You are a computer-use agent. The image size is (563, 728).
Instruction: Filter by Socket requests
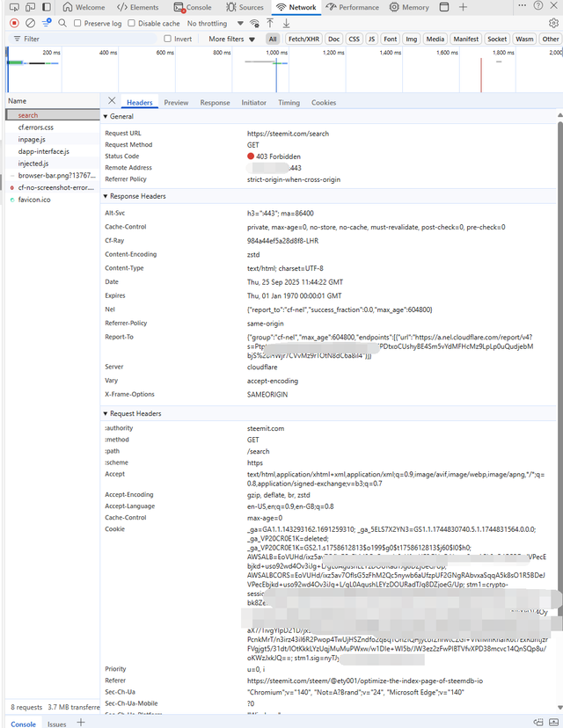(x=497, y=39)
